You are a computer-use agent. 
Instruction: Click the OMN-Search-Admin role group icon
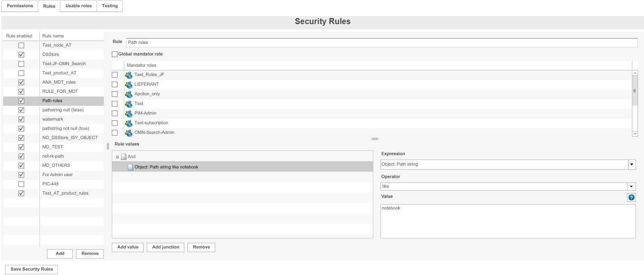pyautogui.click(x=129, y=133)
